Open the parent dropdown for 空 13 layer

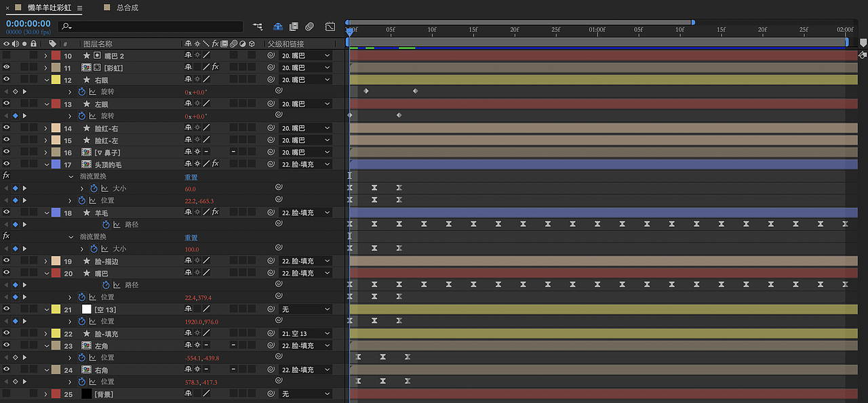pyautogui.click(x=306, y=309)
